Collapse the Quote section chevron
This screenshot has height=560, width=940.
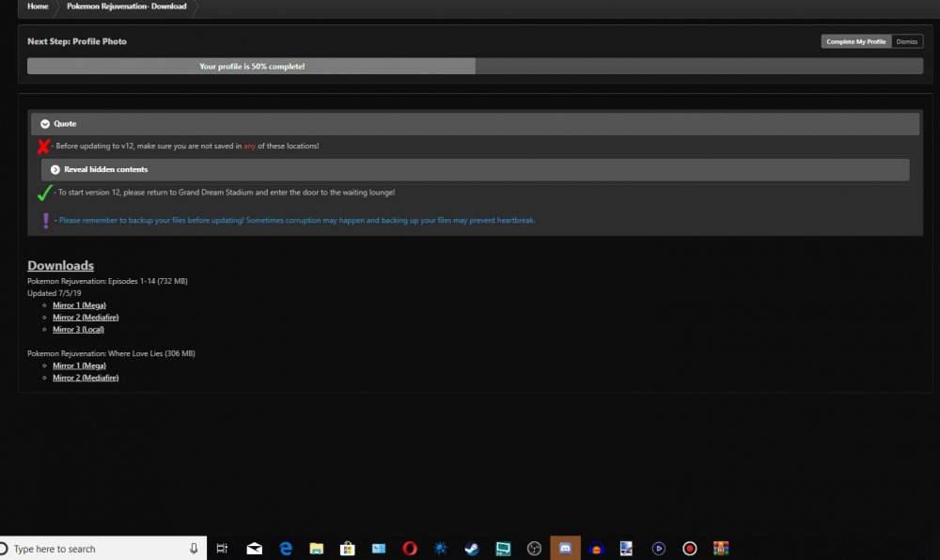44,124
